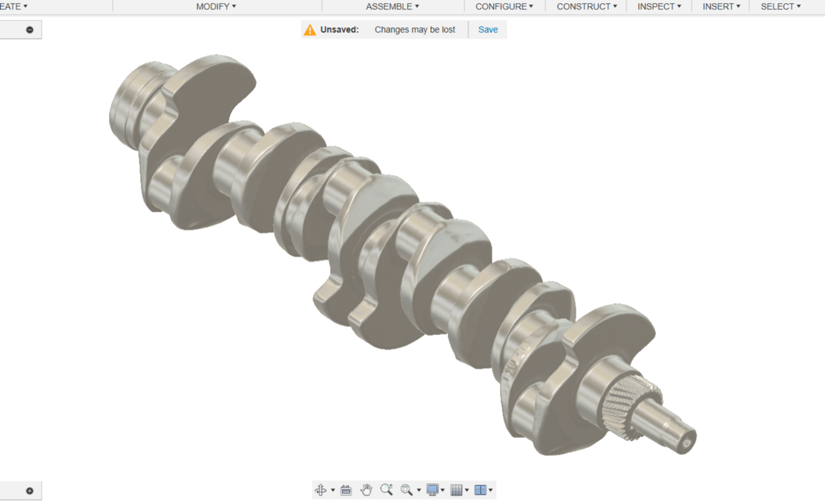Open the CONSTRUCT menu
Image resolution: width=825 pixels, height=504 pixels.
click(x=587, y=6)
